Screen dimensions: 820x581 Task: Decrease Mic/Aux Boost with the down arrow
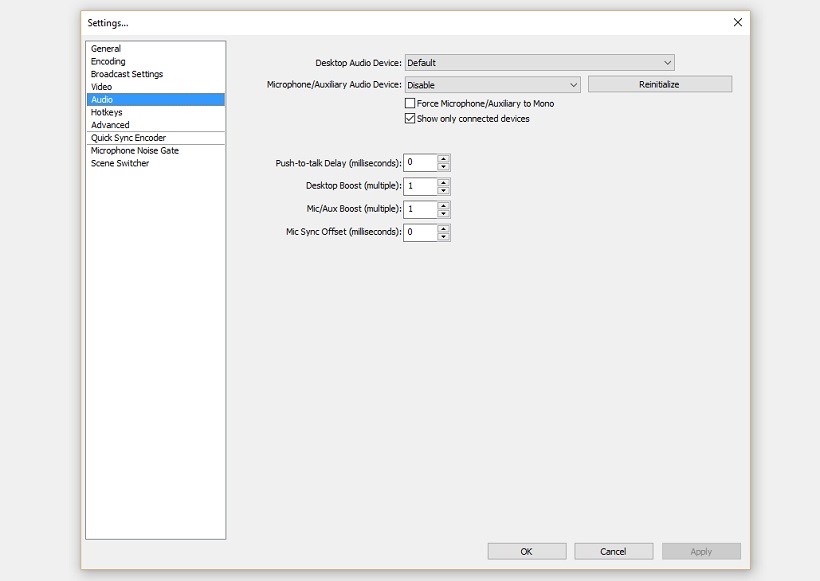[x=443, y=213]
